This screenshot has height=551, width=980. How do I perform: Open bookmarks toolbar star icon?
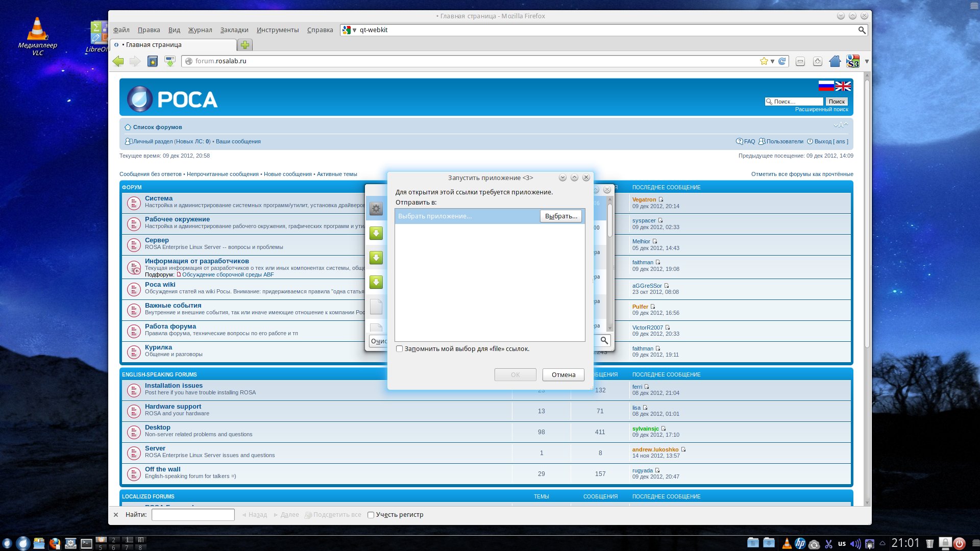click(x=153, y=61)
